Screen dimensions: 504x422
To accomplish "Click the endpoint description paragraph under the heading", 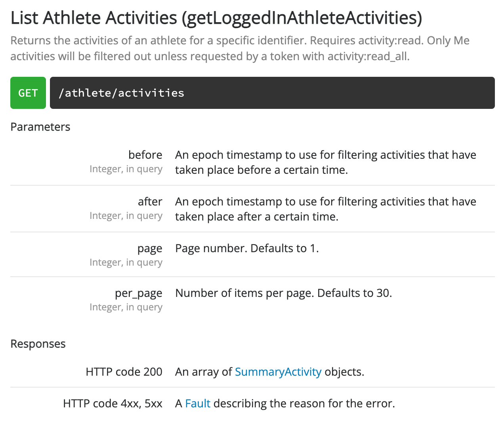I will [x=240, y=48].
